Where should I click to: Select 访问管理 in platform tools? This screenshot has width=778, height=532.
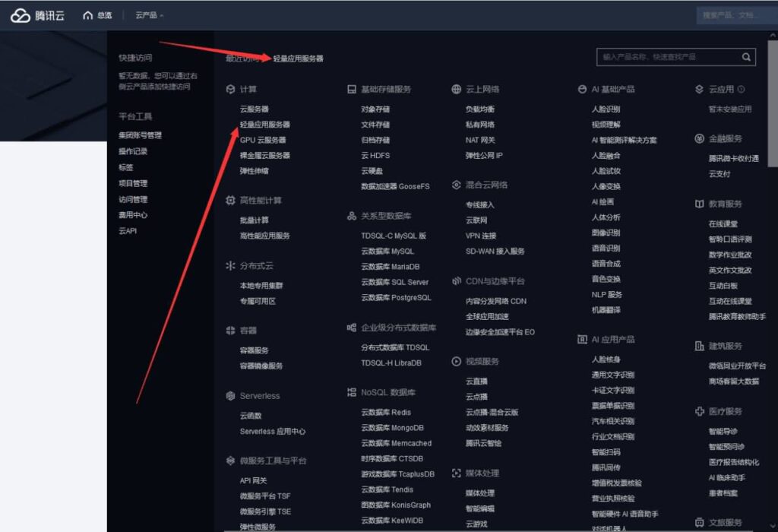click(x=133, y=199)
